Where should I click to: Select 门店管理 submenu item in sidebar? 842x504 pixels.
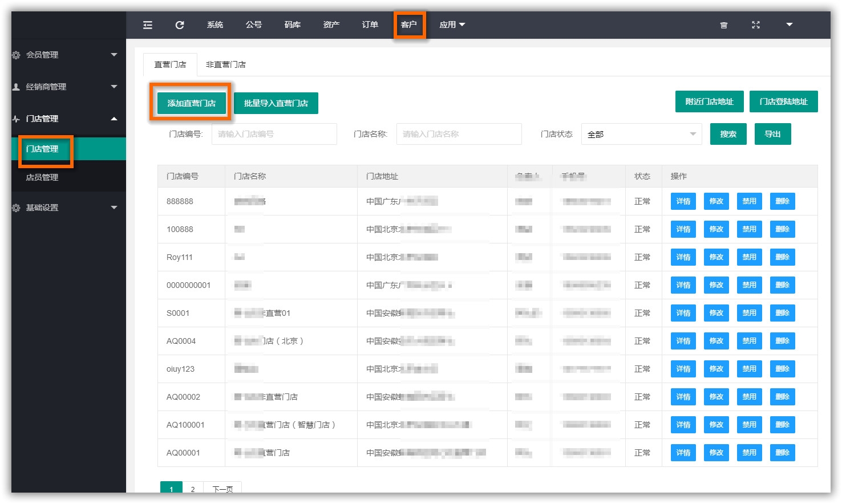click(x=68, y=149)
